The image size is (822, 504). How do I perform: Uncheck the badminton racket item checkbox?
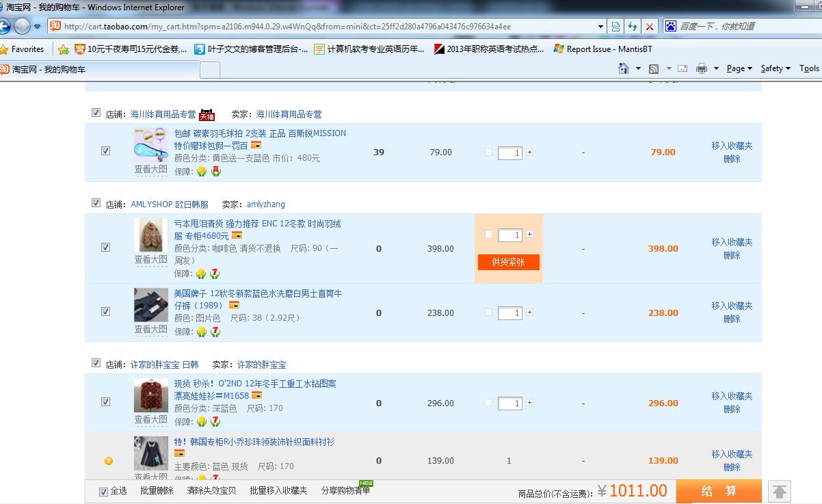click(x=105, y=151)
